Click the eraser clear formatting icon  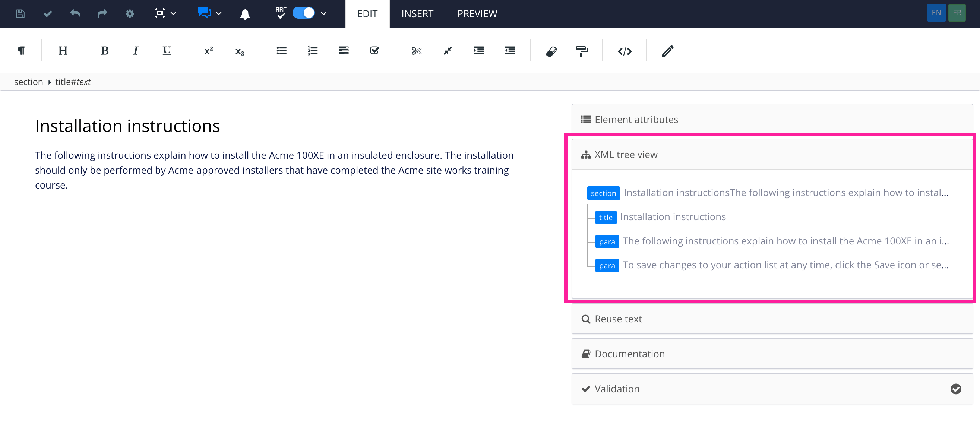click(551, 51)
